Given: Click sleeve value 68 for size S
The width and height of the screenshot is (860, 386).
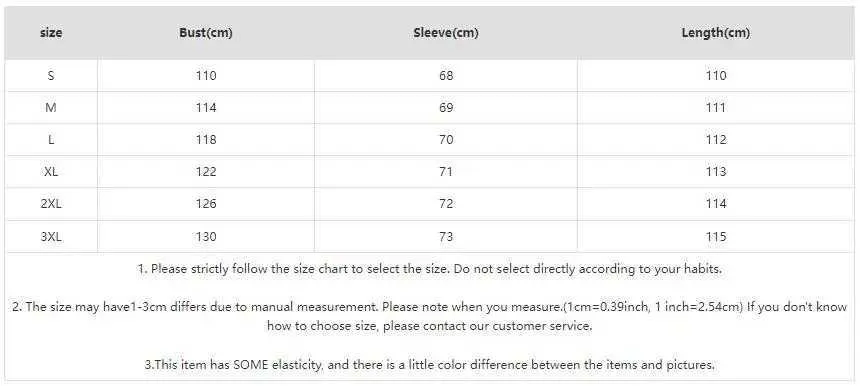Looking at the screenshot, I should coord(446,76).
